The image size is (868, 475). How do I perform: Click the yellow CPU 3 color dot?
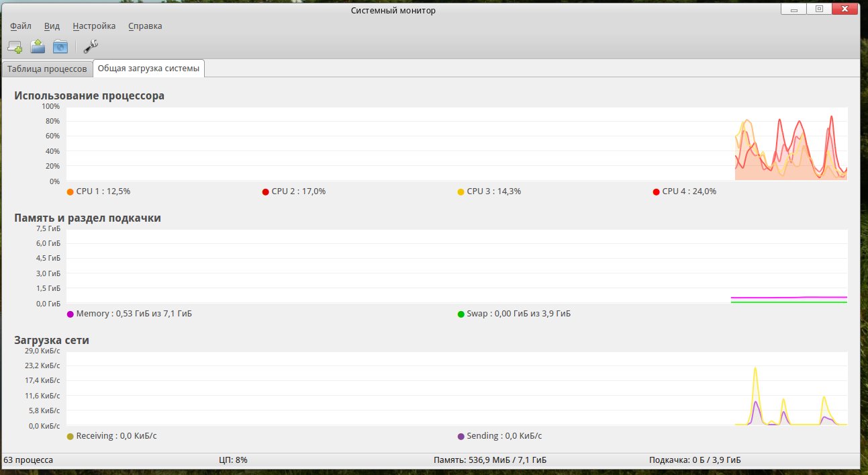[461, 192]
